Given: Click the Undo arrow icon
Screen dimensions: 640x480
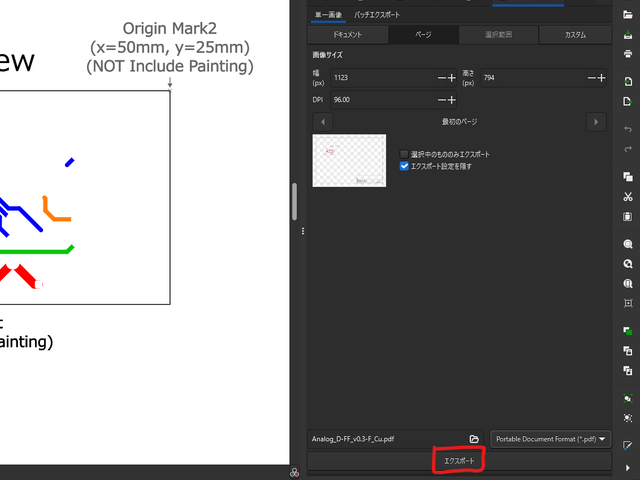Looking at the screenshot, I should pyautogui.click(x=627, y=129).
